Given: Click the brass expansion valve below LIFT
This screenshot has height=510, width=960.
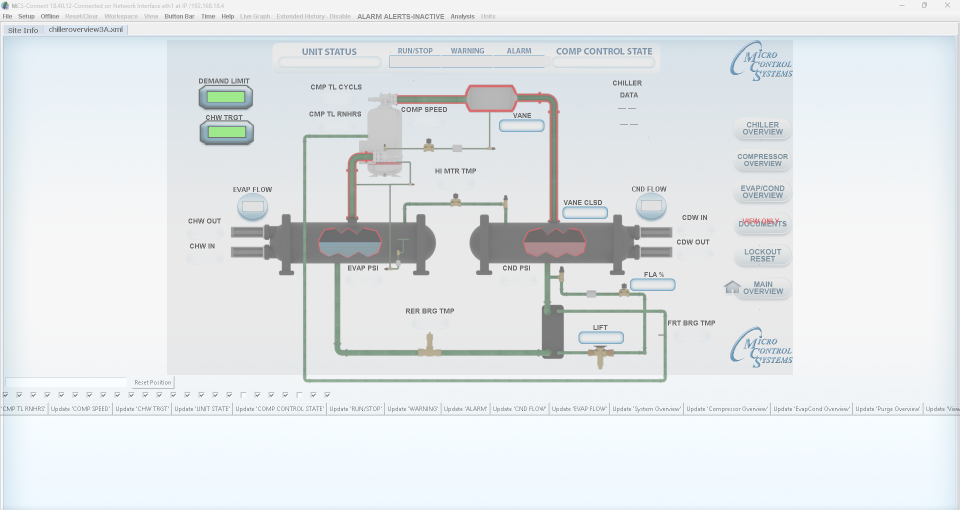Looking at the screenshot, I should click(601, 356).
